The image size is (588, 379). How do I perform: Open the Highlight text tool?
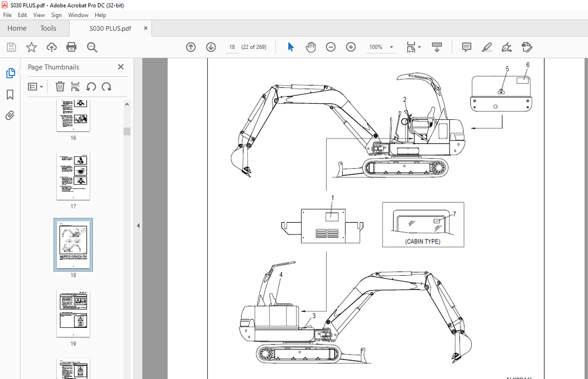point(487,47)
